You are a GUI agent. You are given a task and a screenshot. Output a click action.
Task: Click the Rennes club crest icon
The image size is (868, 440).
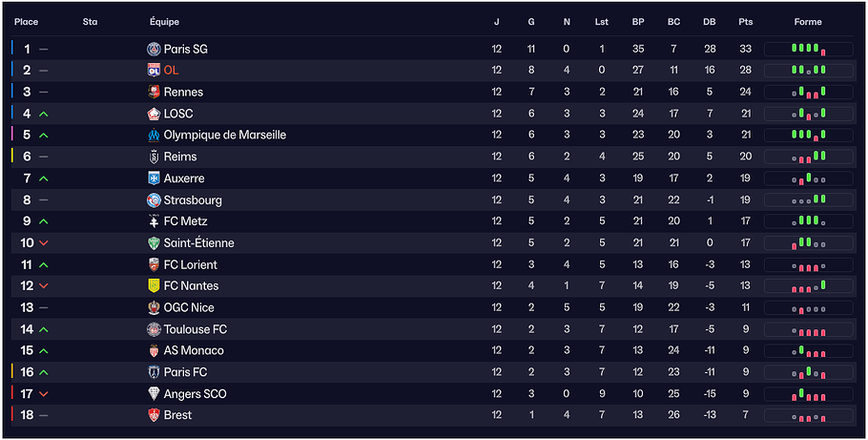coord(155,92)
